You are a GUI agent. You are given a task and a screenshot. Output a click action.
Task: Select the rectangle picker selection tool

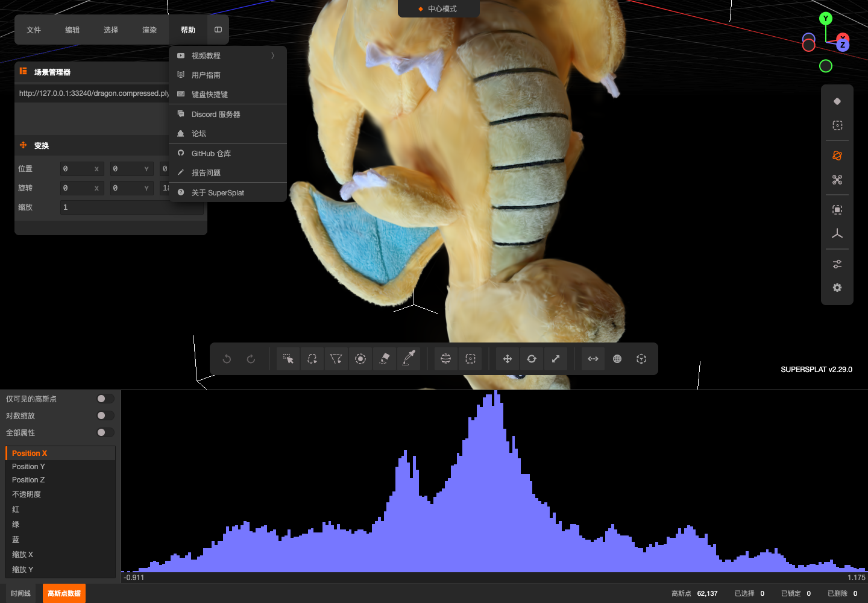point(288,359)
